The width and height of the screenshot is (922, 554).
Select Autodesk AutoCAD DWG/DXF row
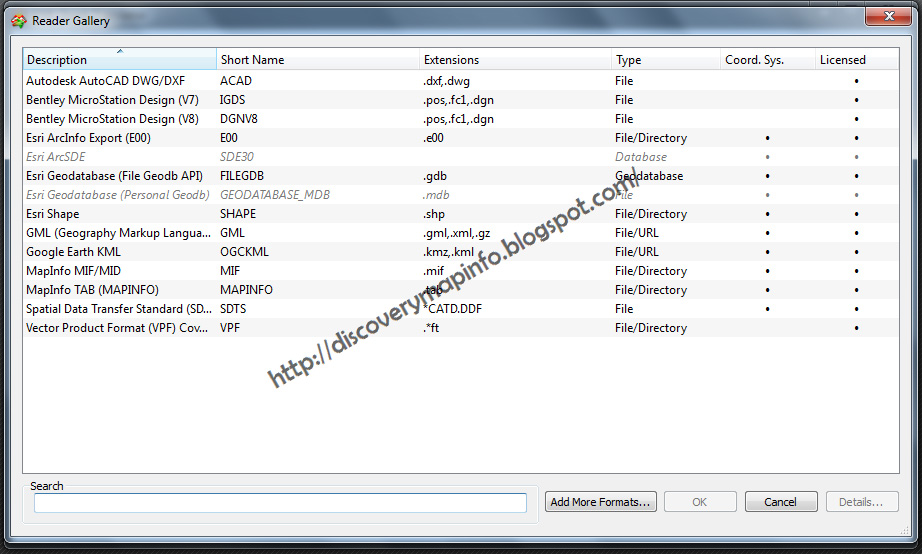point(460,81)
